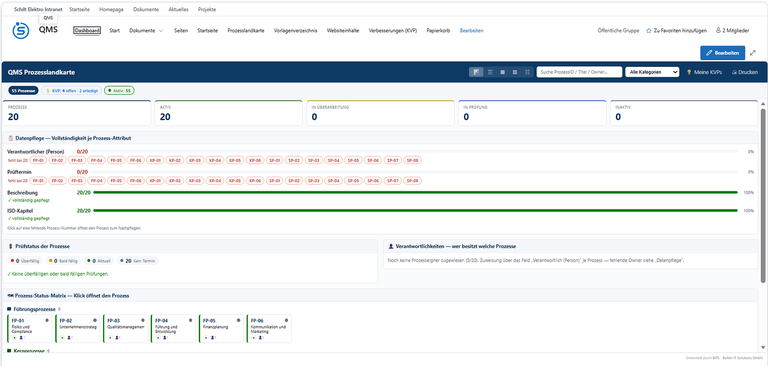Select the INAKTIV stat card
Screen dimensions: 768x366
click(x=684, y=113)
